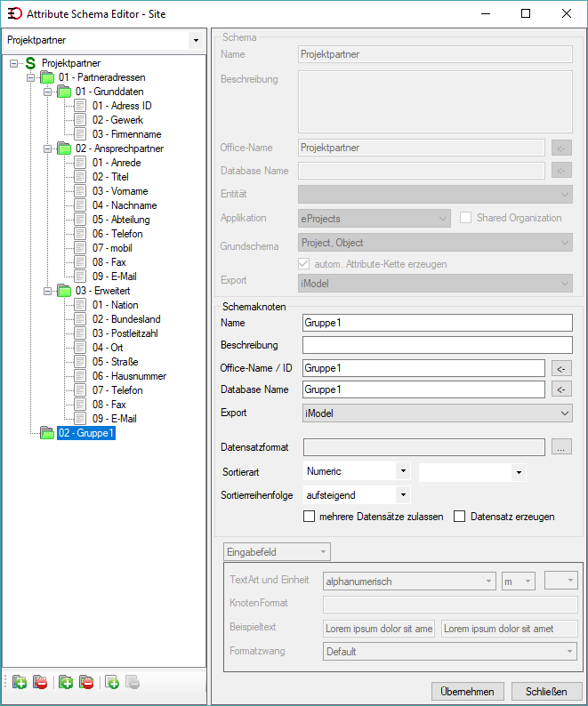Close the Attribute Schema Editor window
The image size is (588, 706).
click(x=567, y=13)
